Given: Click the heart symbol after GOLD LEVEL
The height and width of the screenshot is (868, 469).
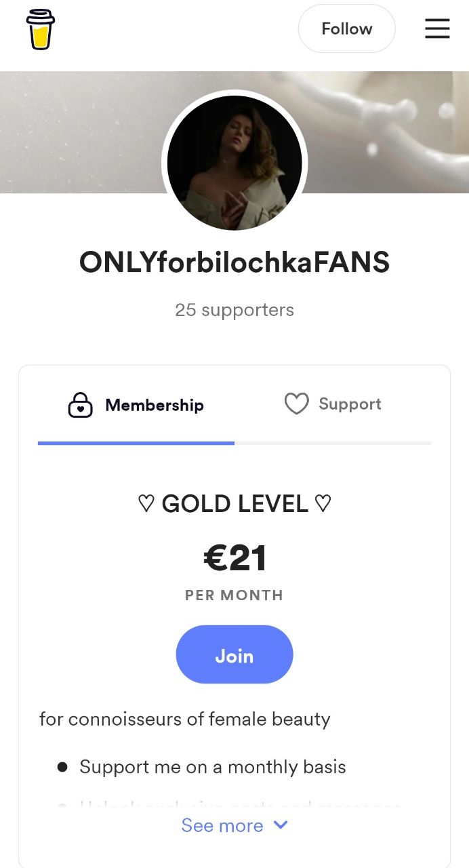Looking at the screenshot, I should pos(323,504).
